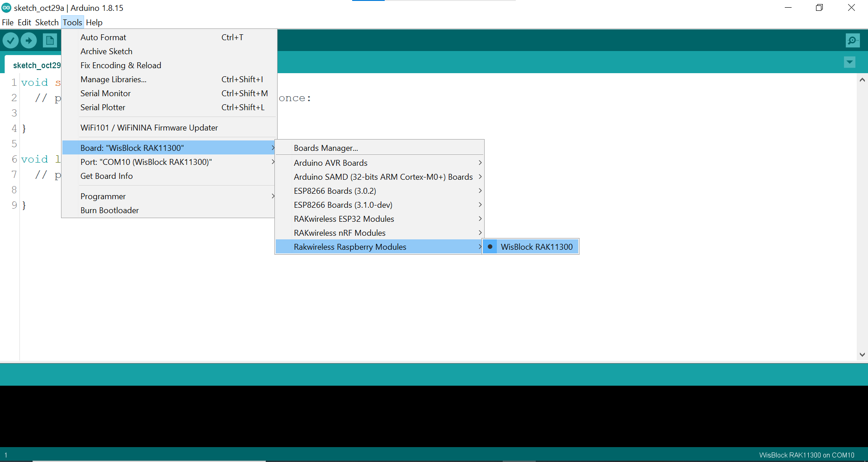Viewport: 868px width, 462px height.
Task: Open Boards Manager... entry
Action: point(379,148)
